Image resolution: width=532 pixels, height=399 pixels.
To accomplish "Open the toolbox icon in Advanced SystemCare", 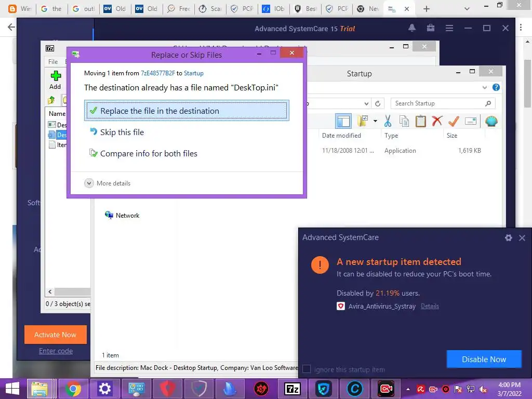I will (431, 28).
